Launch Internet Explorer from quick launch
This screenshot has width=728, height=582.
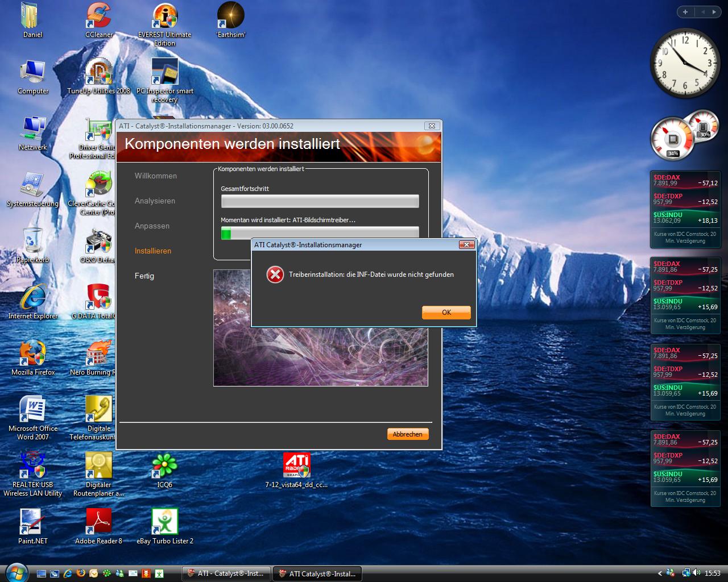point(68,573)
